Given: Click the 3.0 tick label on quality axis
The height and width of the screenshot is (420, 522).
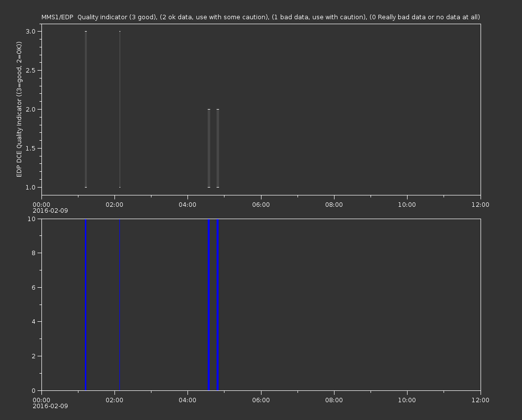Looking at the screenshot, I should click(31, 31).
